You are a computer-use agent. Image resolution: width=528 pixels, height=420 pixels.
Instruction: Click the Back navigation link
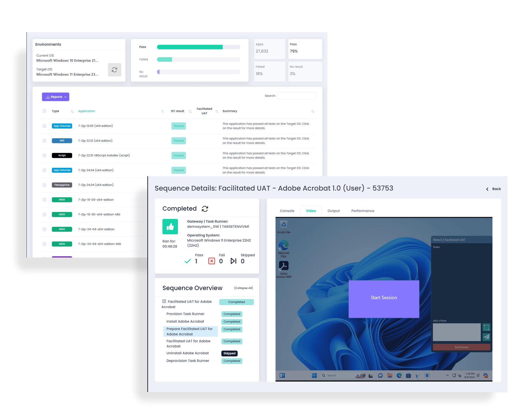coord(494,189)
